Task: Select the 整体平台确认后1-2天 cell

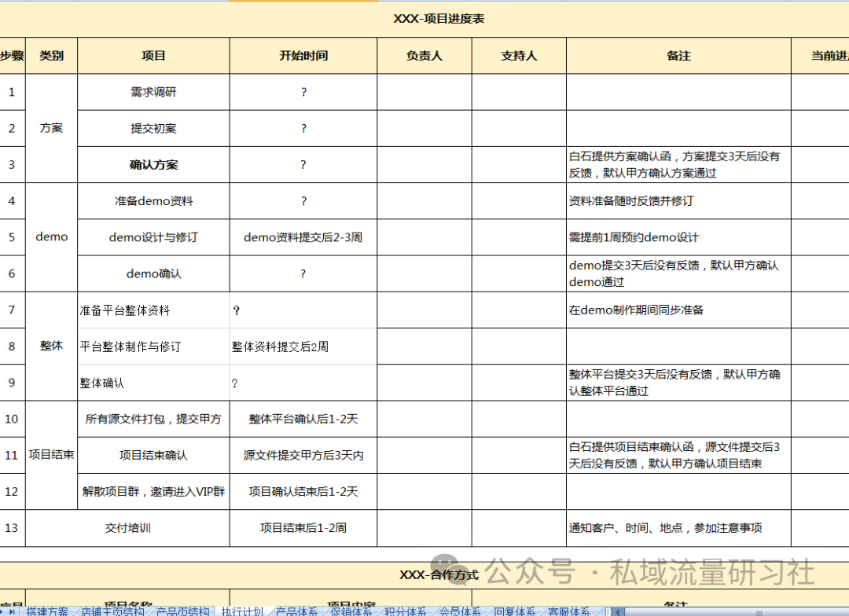Action: (x=303, y=419)
